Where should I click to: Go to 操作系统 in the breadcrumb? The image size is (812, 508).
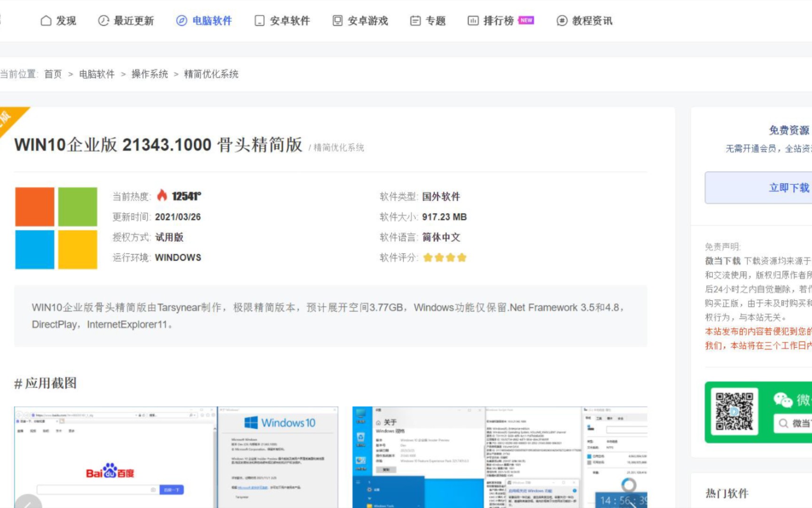pos(149,74)
